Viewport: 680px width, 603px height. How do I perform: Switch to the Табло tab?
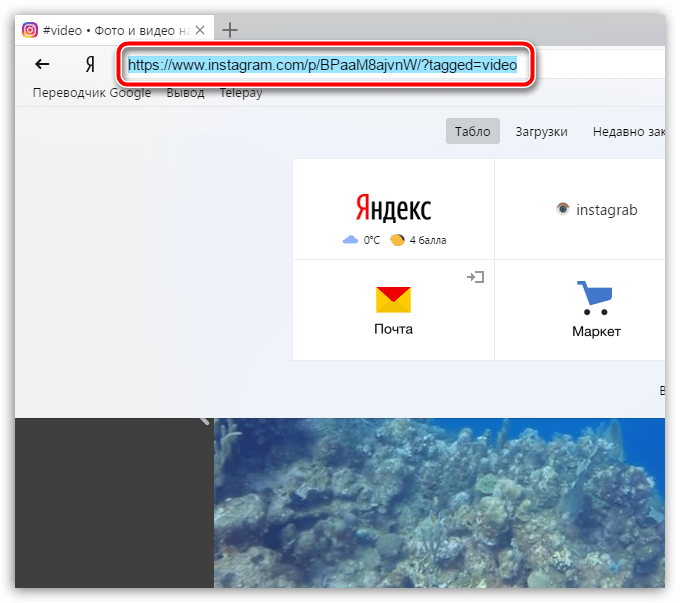point(473,131)
